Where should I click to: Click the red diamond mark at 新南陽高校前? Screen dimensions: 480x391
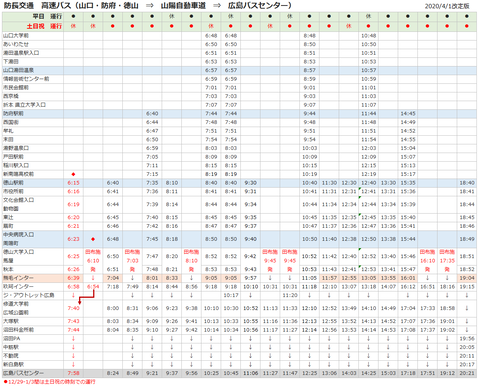73,174
